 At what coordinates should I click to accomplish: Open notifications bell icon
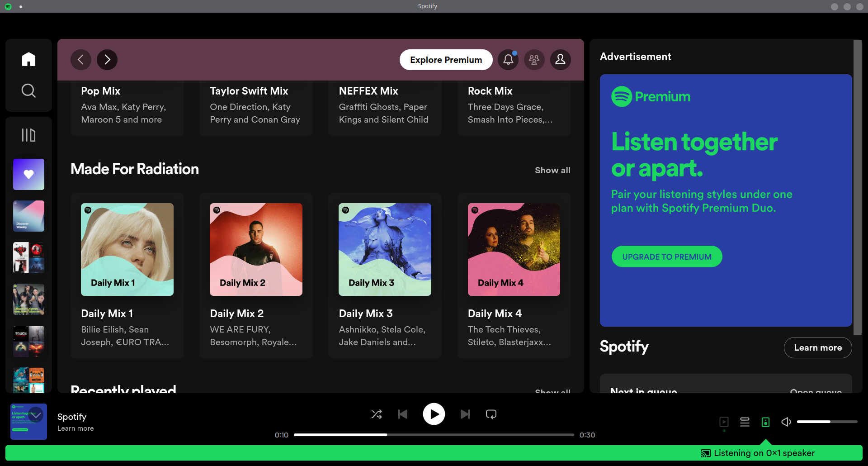[x=508, y=60]
